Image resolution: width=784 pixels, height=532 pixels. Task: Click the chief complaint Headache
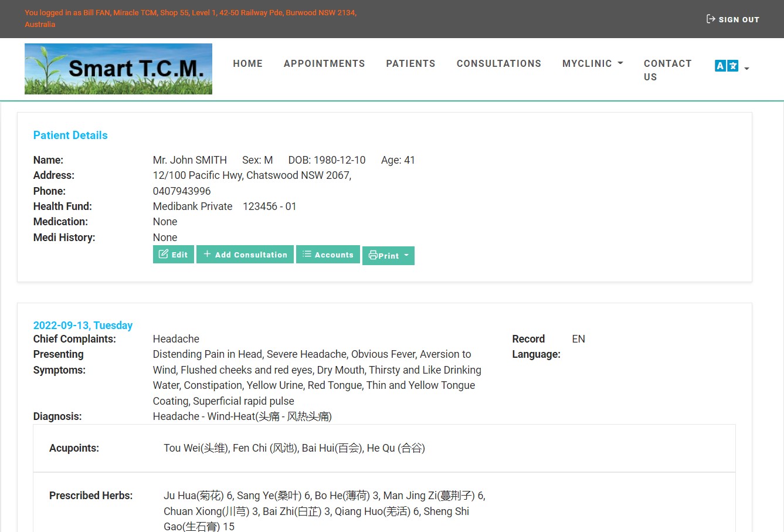[x=176, y=339]
